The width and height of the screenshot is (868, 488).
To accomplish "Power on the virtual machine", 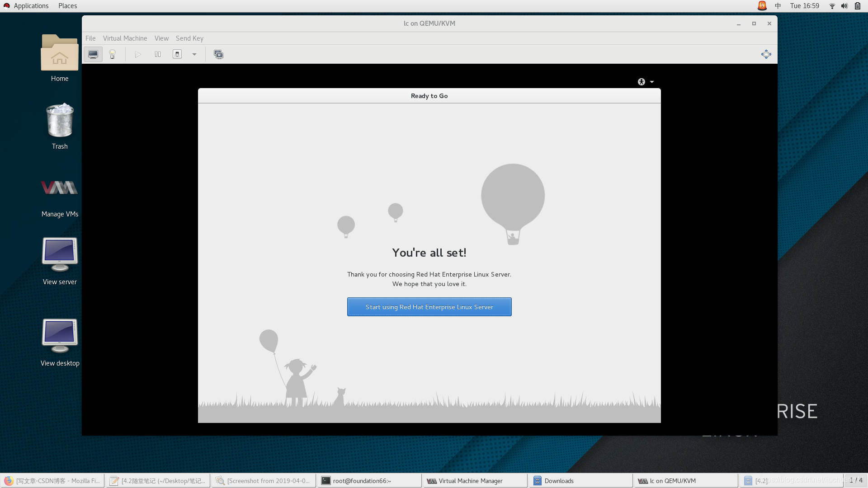I will coord(138,54).
